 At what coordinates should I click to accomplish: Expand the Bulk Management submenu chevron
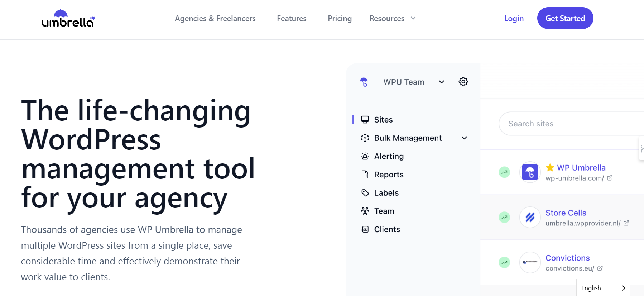pyautogui.click(x=465, y=138)
